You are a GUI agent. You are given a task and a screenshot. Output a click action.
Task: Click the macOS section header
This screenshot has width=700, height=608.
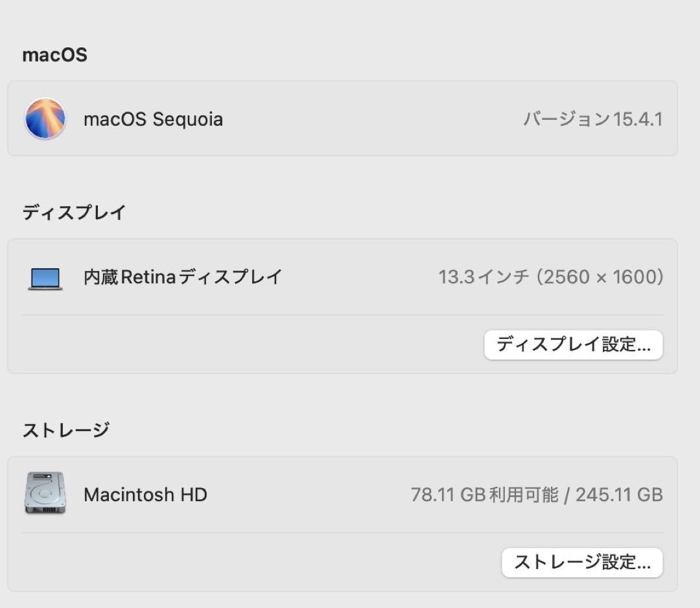(x=54, y=55)
